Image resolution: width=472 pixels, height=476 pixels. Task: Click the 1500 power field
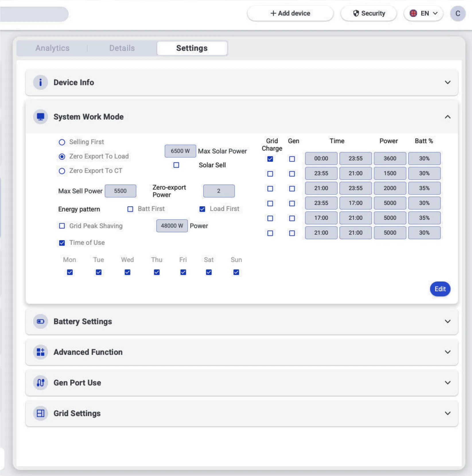(390, 174)
